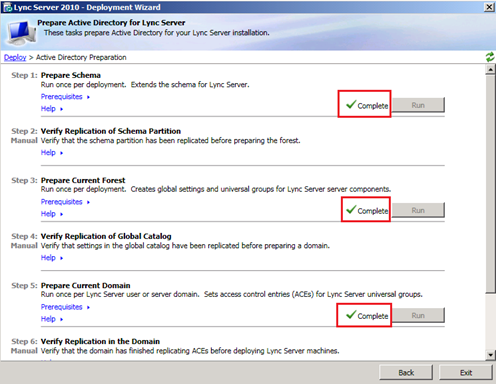
Task: Close the Deployment Wizard window
Action: coord(489,7)
